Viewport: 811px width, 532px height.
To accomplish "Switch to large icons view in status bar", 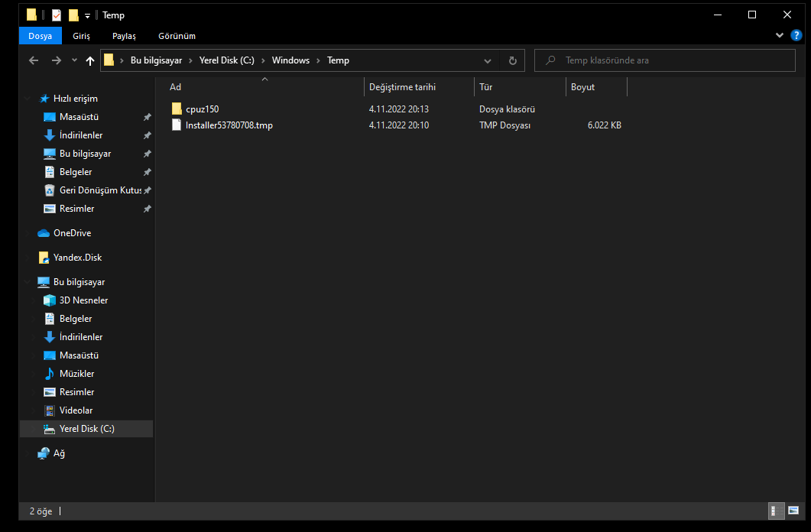I will click(x=793, y=511).
